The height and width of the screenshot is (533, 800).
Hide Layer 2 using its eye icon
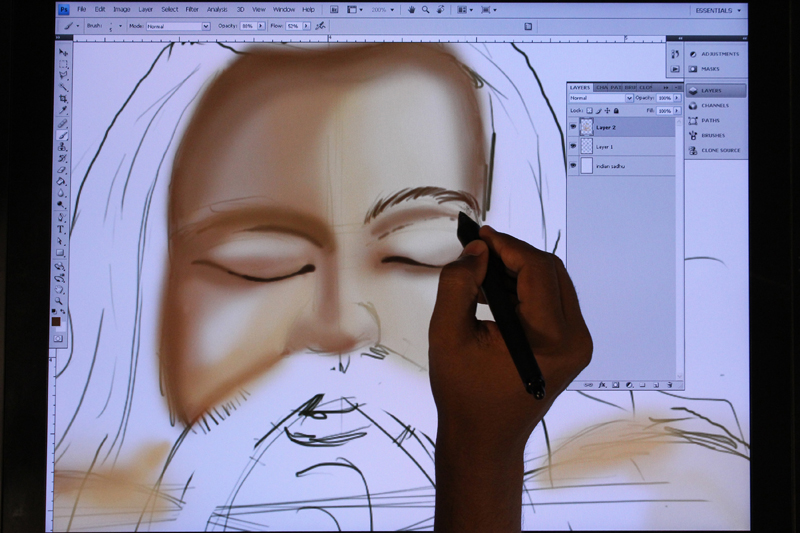pyautogui.click(x=574, y=128)
